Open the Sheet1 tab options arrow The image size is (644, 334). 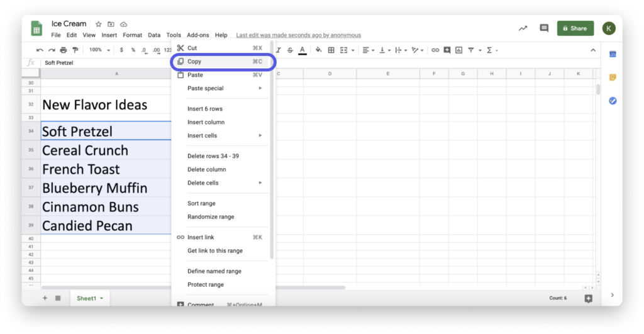pos(101,298)
